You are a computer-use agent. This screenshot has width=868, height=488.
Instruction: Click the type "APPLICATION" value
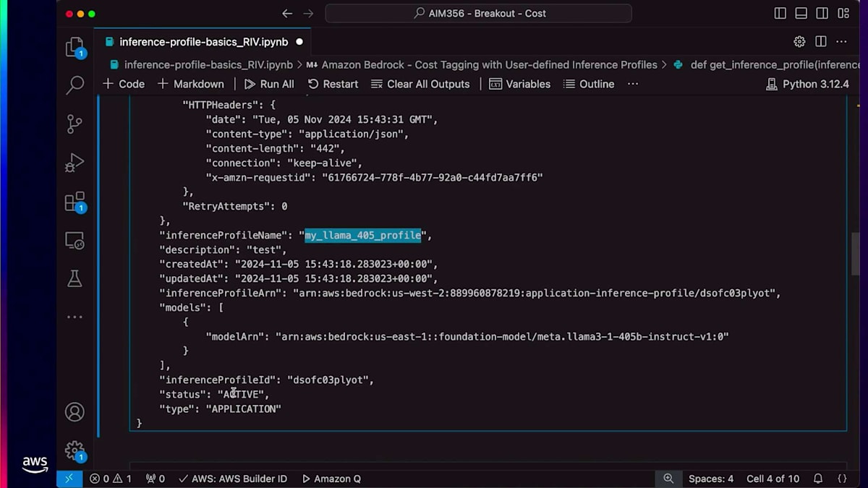point(243,409)
